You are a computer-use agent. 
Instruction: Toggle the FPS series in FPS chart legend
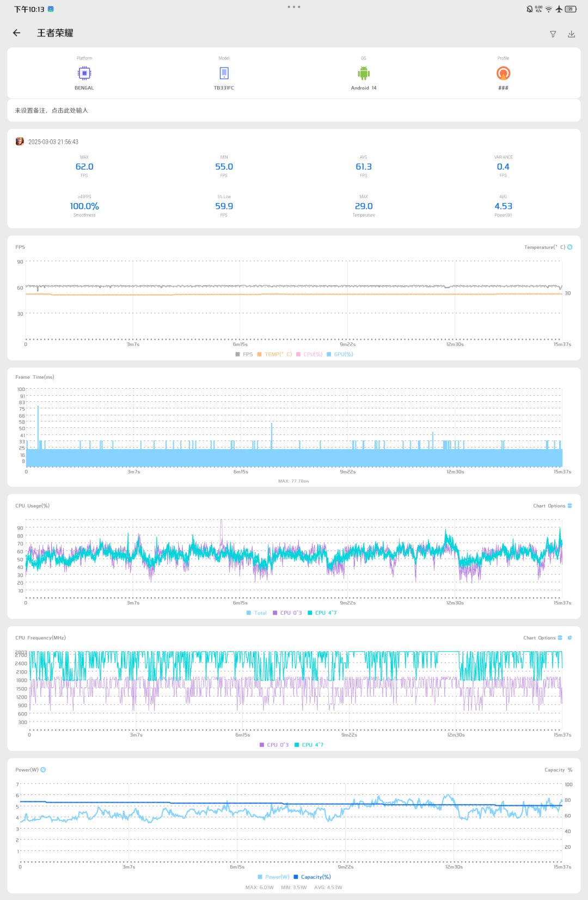tap(244, 354)
